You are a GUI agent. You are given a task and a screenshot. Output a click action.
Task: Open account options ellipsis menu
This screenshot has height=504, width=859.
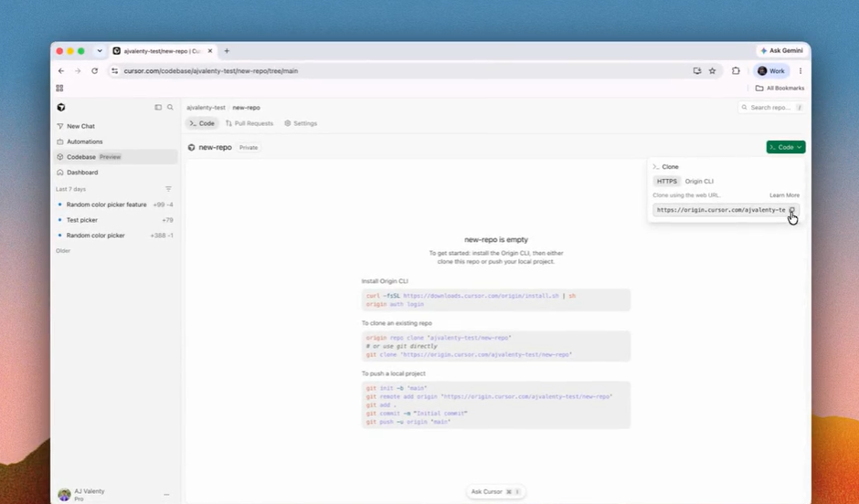(x=166, y=495)
